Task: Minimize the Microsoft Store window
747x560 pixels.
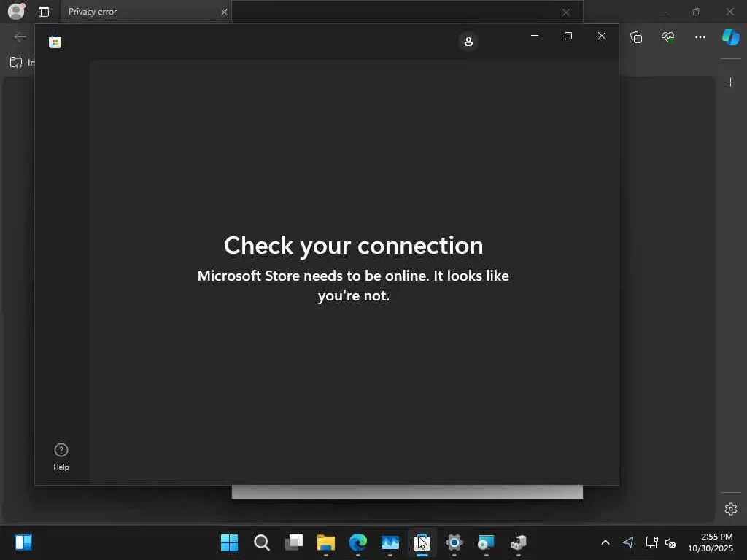Action: tap(535, 36)
